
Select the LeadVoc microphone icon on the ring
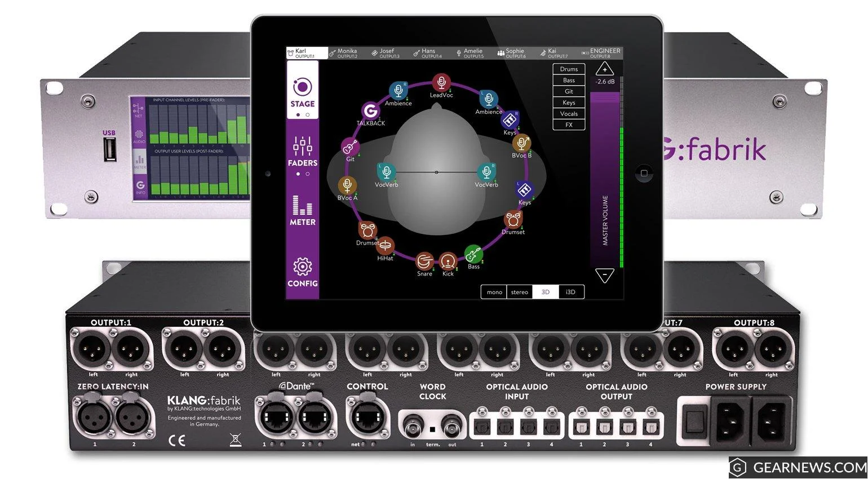coord(441,82)
